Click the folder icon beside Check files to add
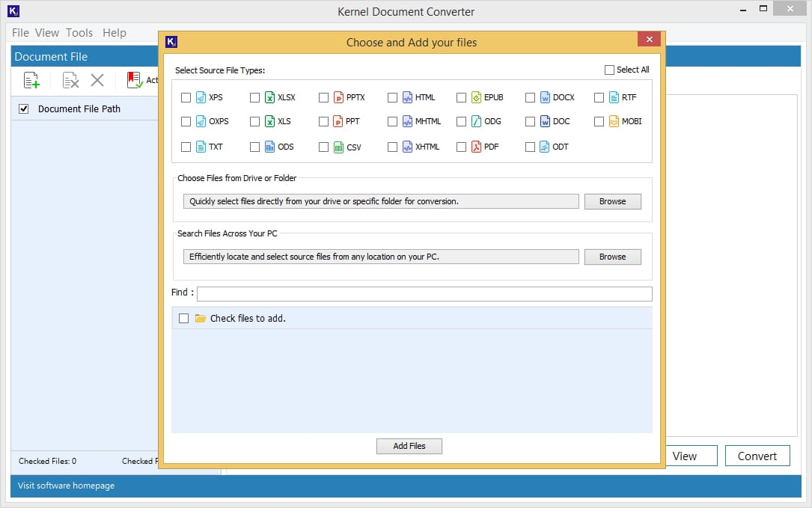 (x=201, y=319)
